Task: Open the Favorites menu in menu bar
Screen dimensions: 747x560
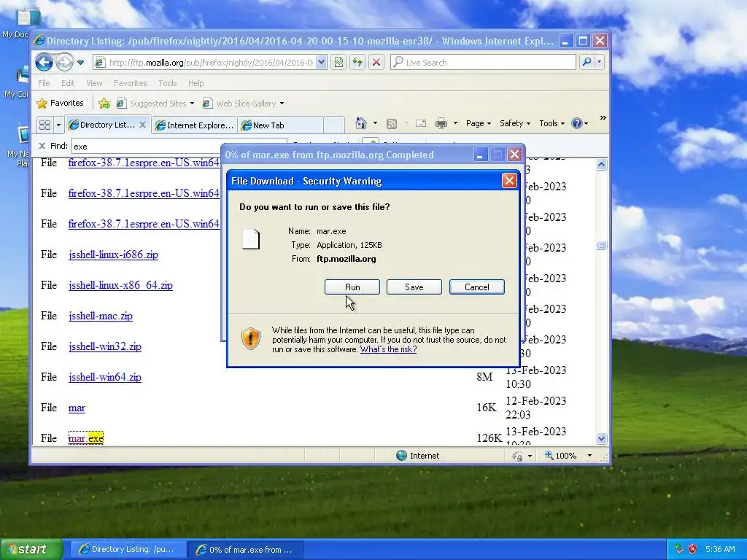Action: pos(130,83)
